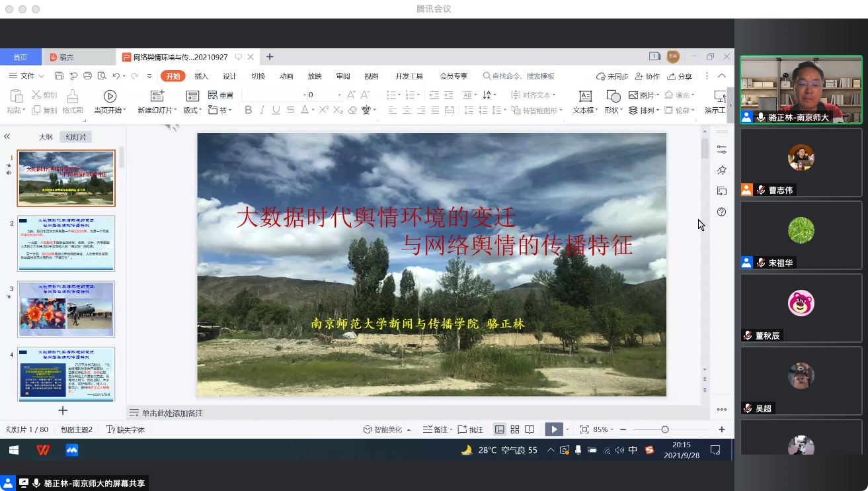The width and height of the screenshot is (868, 491).
Task: Open the 插入 ribbon tab
Action: click(x=201, y=76)
